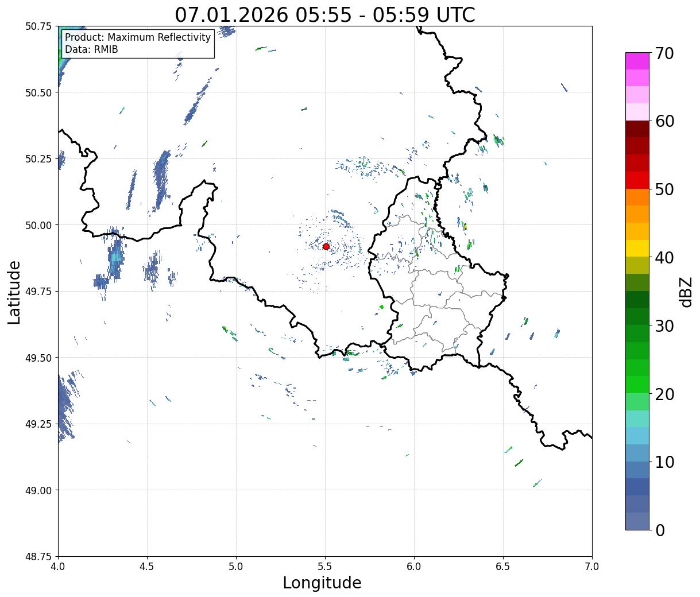Click the colorbar tick label 0

click(x=660, y=530)
